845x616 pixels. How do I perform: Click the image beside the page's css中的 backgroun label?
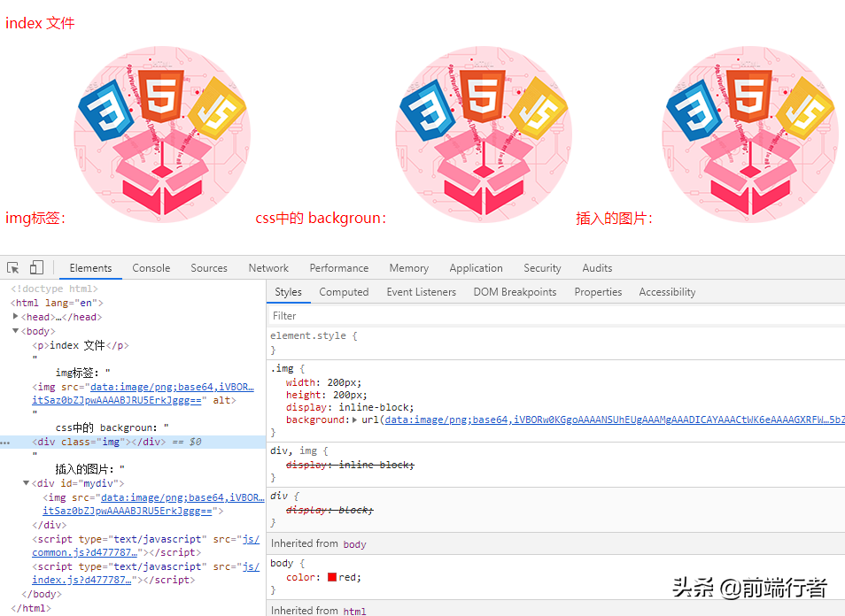[x=484, y=135]
